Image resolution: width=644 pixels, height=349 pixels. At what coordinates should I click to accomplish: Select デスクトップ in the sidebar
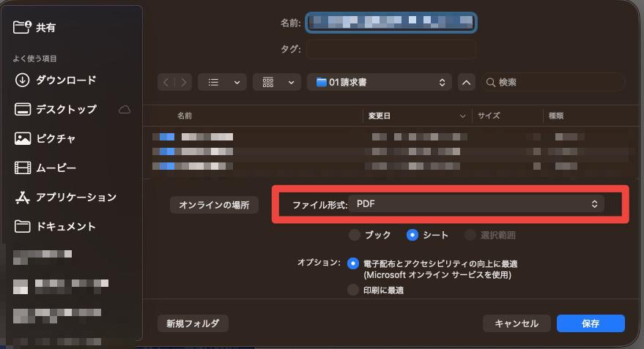click(56, 109)
